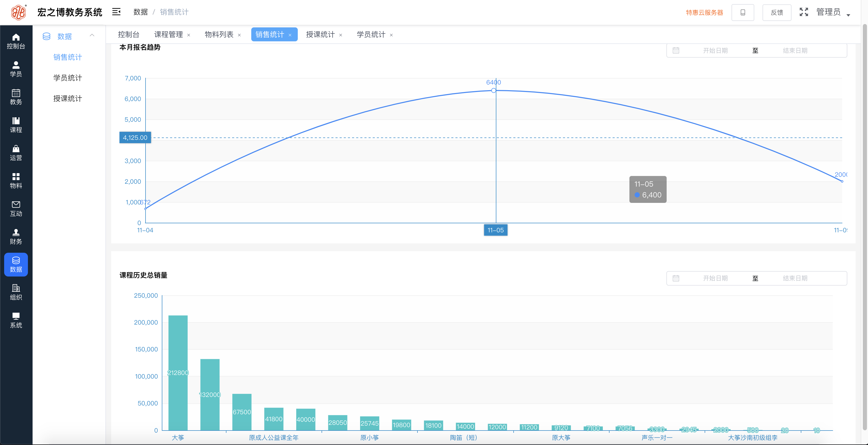Open the 系统 sidebar section
This screenshot has height=445, width=868.
16,320
